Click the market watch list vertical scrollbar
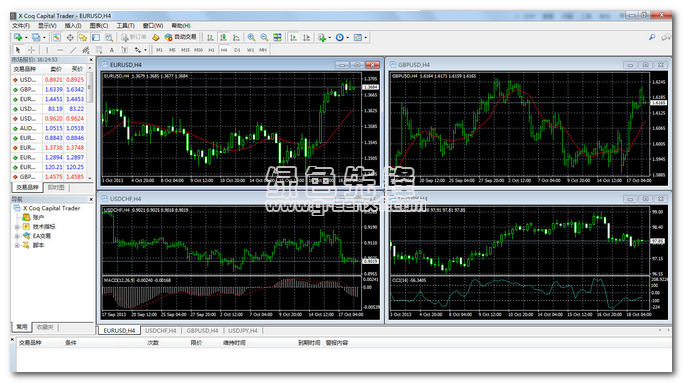 pos(90,122)
